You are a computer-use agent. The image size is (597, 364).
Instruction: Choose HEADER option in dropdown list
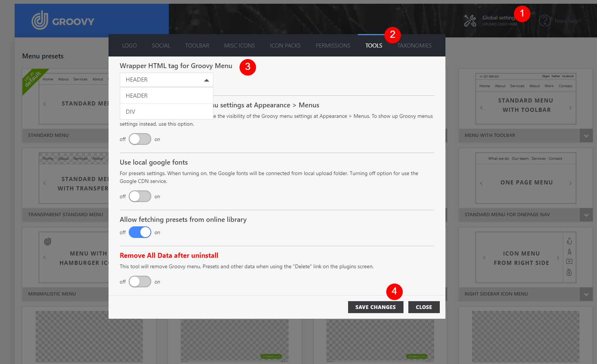coord(167,96)
